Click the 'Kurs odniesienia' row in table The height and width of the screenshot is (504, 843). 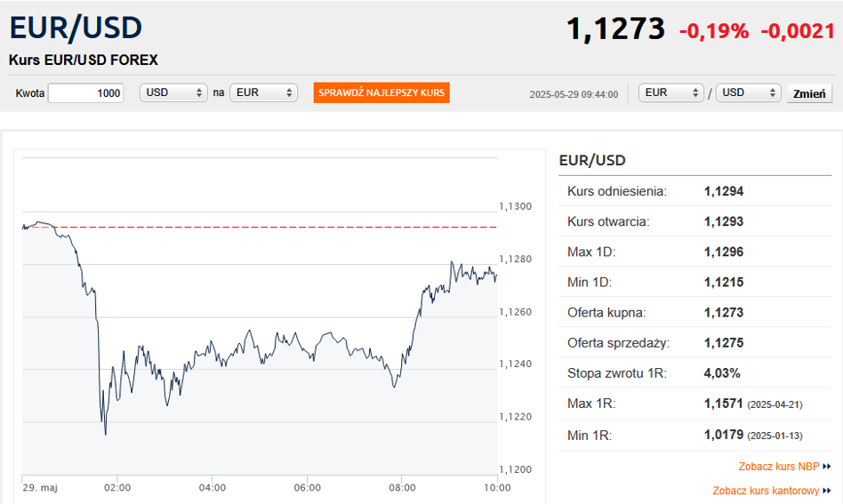[x=616, y=191]
